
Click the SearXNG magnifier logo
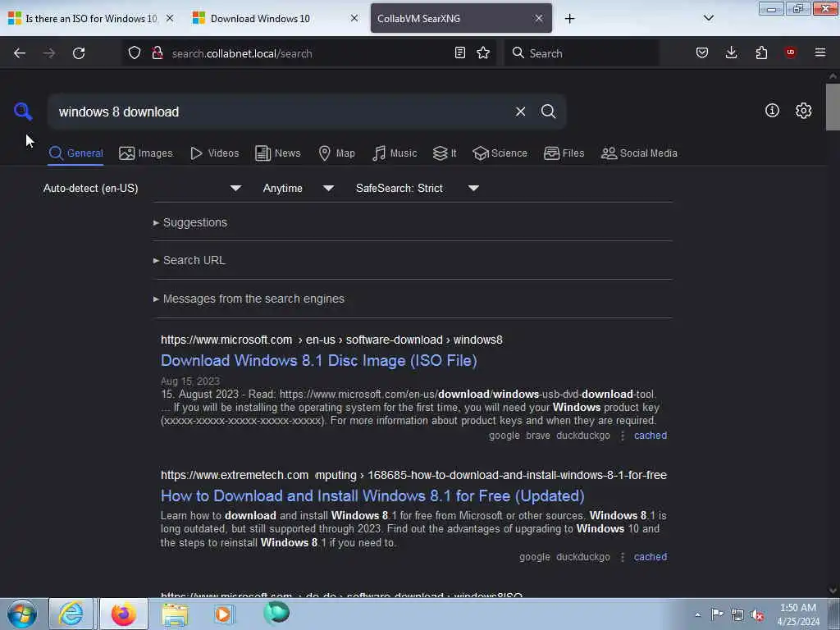tap(23, 112)
